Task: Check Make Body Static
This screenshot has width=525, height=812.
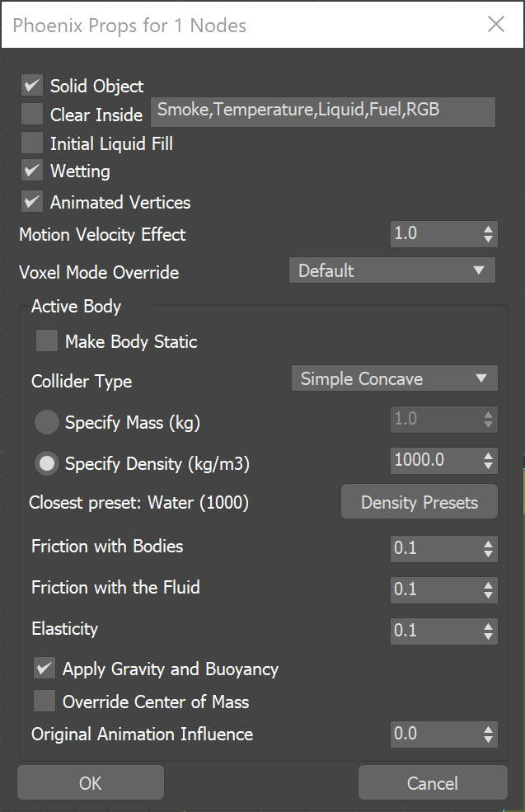Action: [x=47, y=341]
